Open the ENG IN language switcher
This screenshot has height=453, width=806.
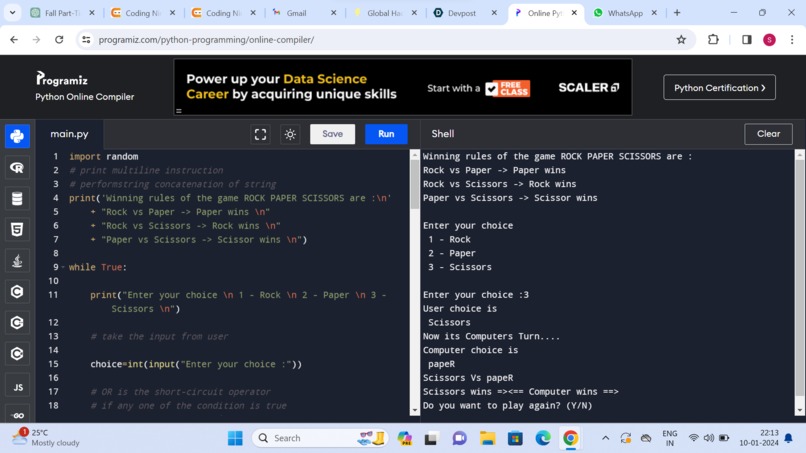click(x=669, y=438)
